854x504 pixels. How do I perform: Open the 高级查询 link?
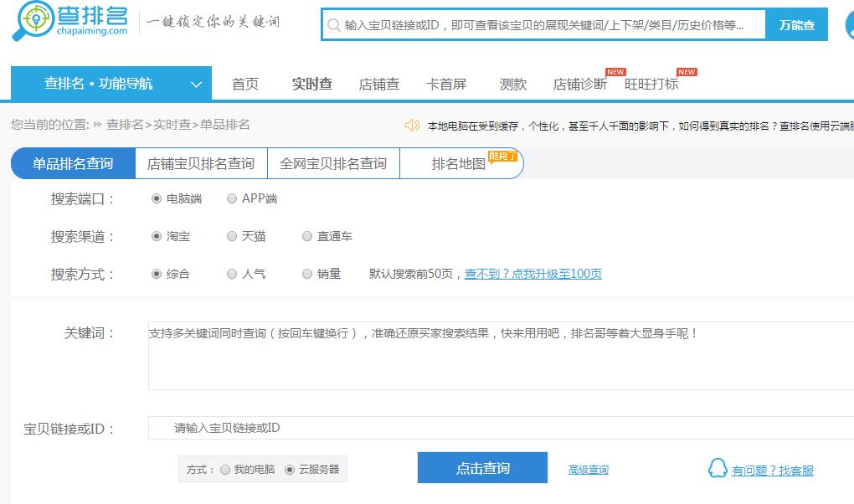[589, 470]
